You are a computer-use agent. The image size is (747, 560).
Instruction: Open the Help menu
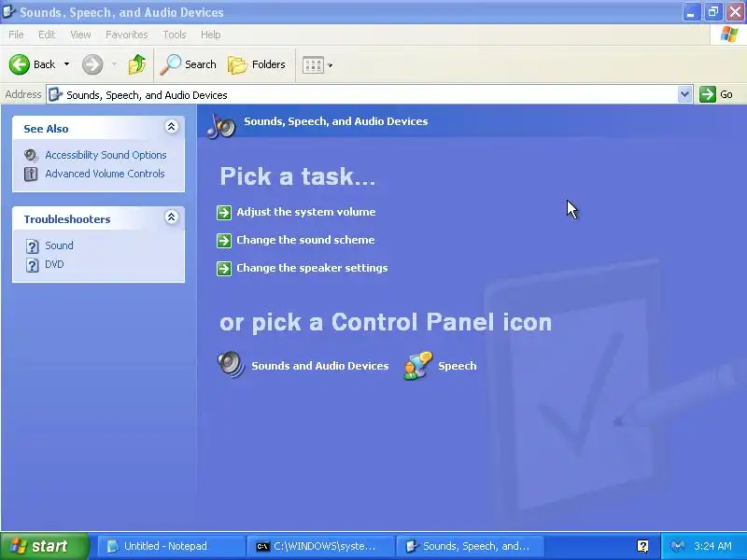[x=211, y=35]
